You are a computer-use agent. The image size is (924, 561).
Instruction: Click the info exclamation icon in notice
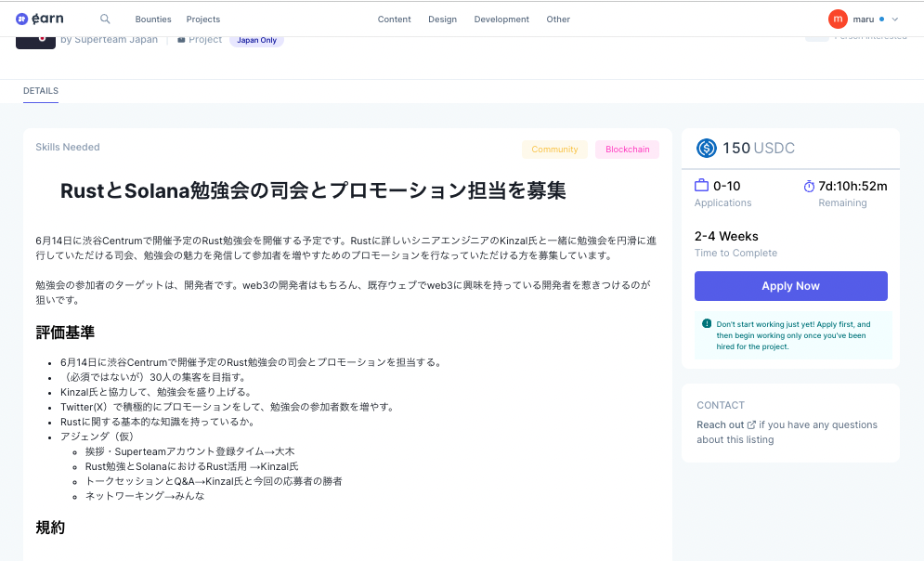coord(707,323)
